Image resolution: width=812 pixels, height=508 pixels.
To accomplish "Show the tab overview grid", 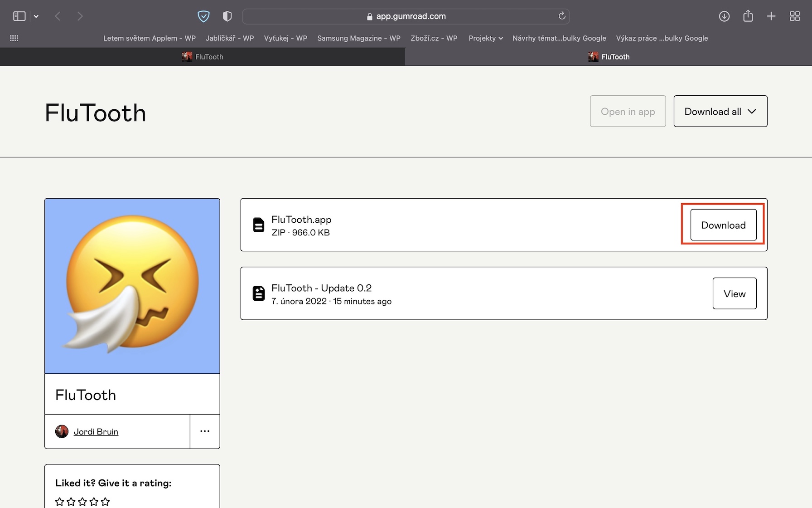I will click(795, 16).
